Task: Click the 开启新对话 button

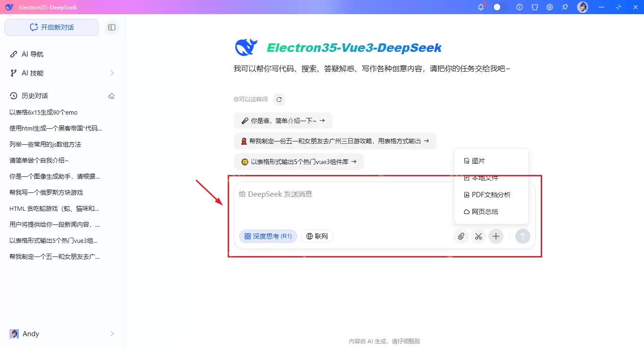Action: pos(51,27)
